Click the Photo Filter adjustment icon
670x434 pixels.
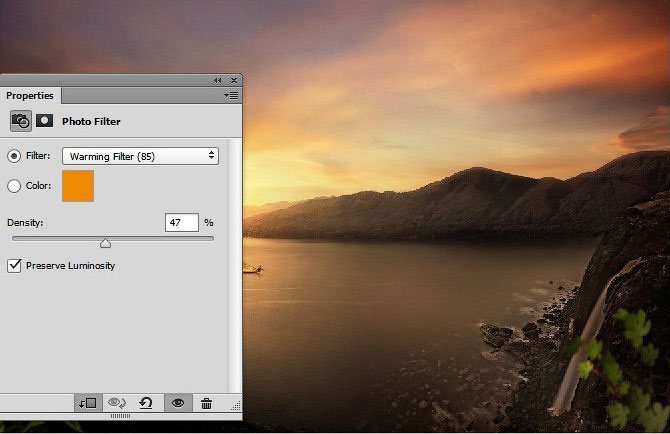click(21, 121)
